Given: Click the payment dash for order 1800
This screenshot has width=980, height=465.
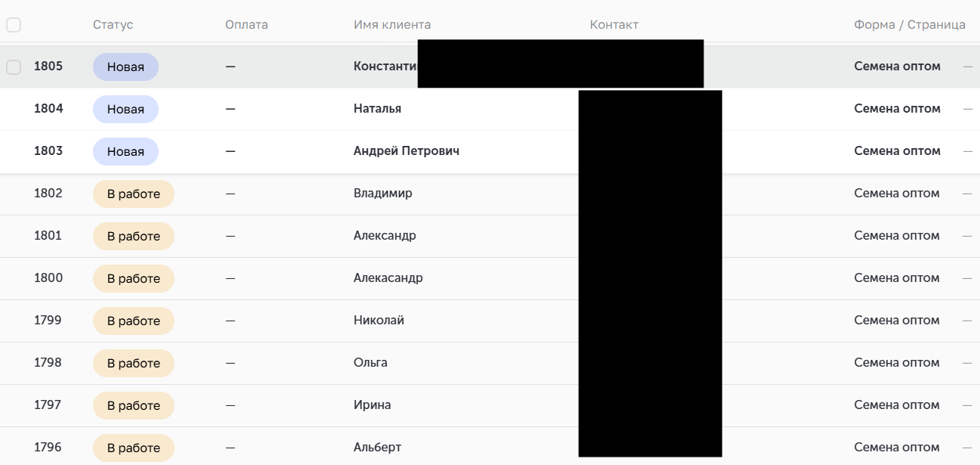Looking at the screenshot, I should point(230,278).
